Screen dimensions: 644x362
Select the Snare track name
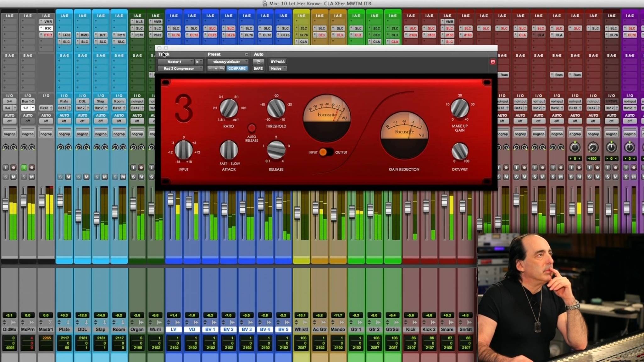point(447,329)
